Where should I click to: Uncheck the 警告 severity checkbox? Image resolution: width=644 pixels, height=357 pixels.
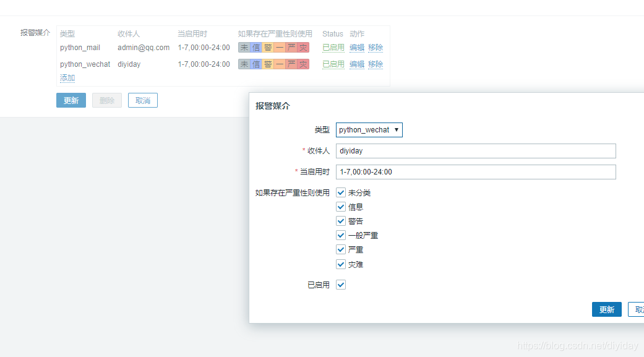pyautogui.click(x=340, y=220)
